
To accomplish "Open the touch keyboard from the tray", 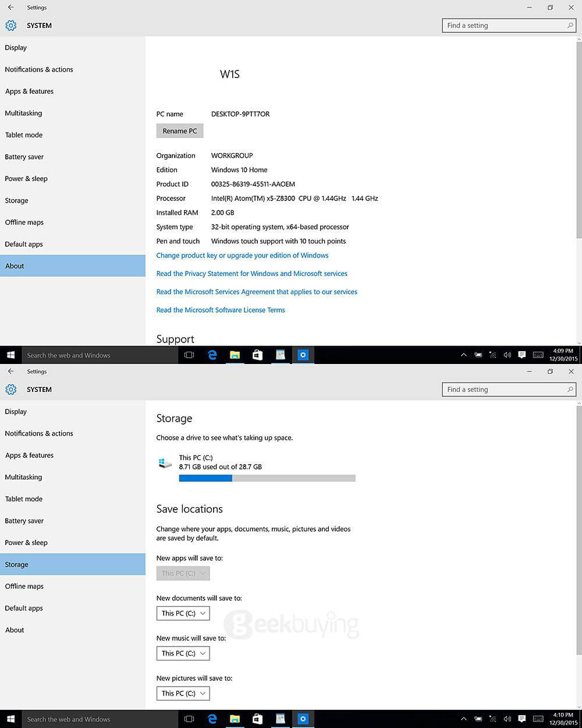I will click(x=538, y=719).
